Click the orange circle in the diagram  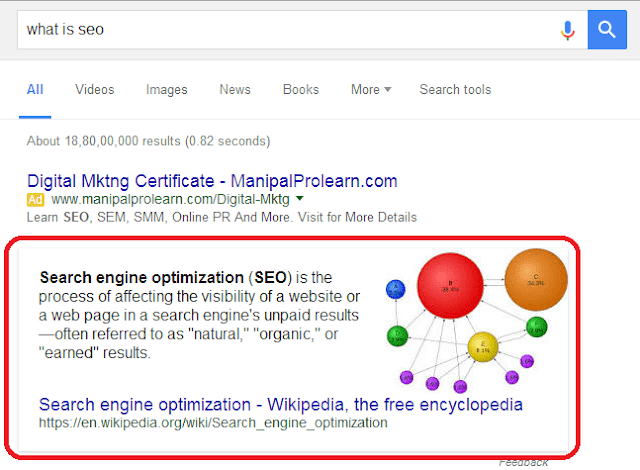tap(536, 280)
